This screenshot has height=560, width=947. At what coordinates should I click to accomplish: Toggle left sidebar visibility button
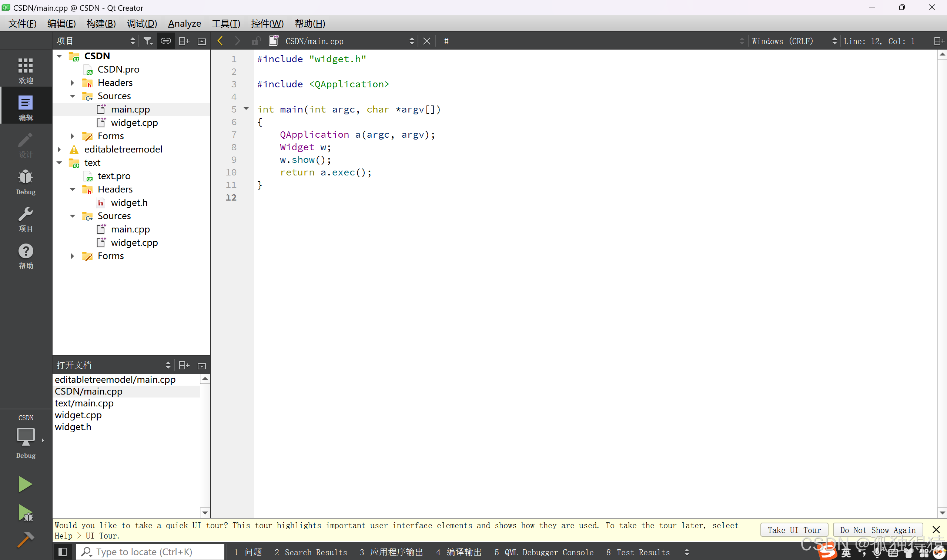click(63, 552)
